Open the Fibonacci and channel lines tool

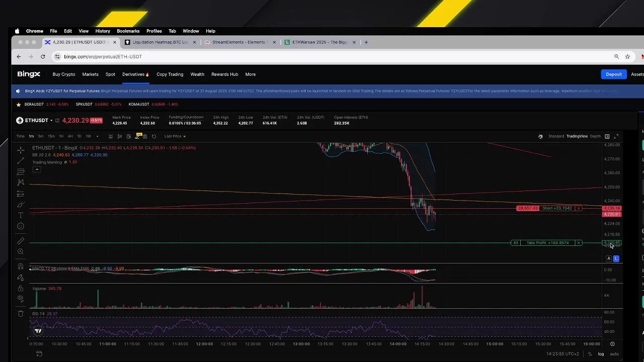click(21, 171)
